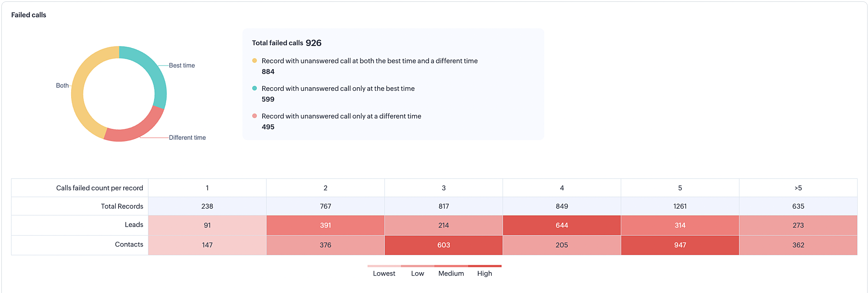Select the Medium heatmap legend swatch
Image resolution: width=868 pixels, height=293 pixels.
point(451,266)
